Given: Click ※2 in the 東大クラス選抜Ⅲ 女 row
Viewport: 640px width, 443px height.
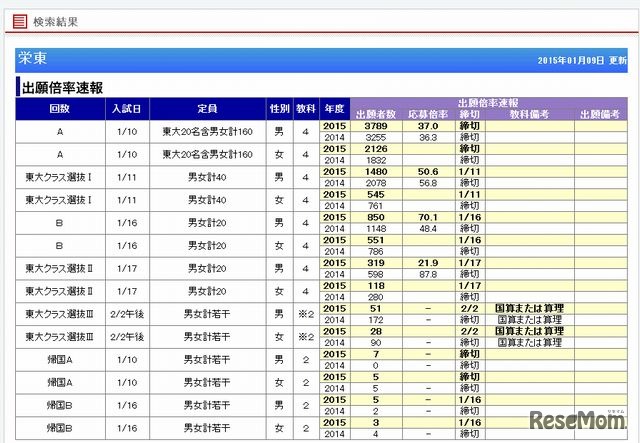Looking at the screenshot, I should [306, 337].
